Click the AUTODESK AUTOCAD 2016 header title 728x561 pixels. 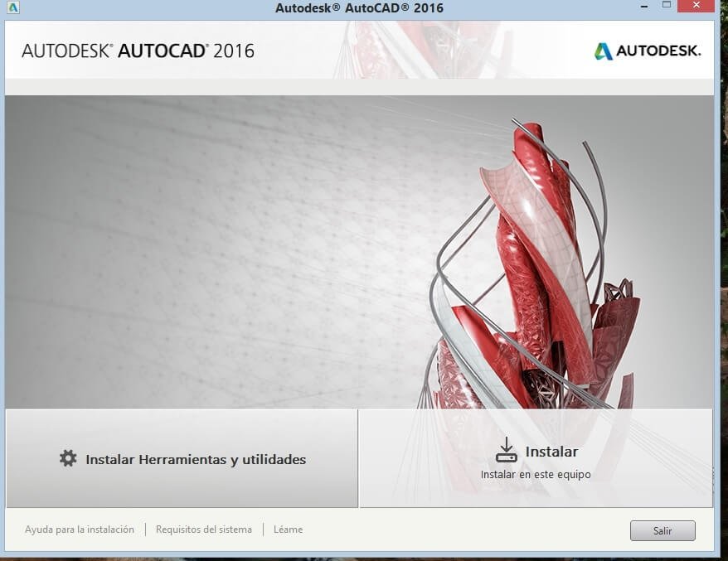pos(138,51)
